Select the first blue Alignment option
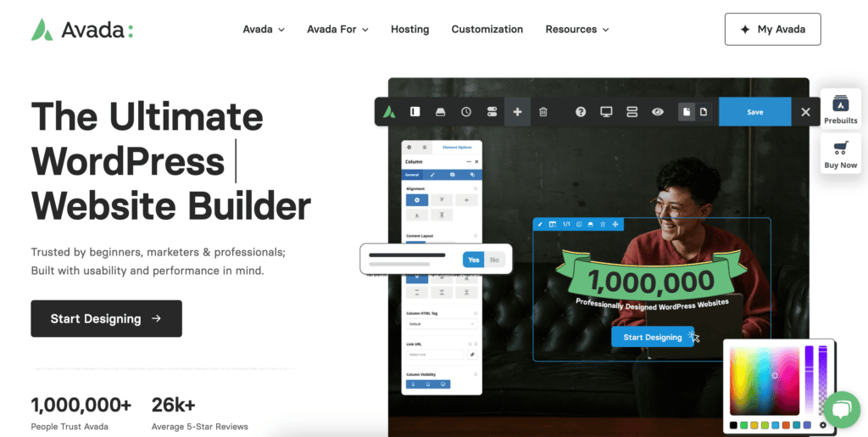The image size is (868, 437). pos(417,200)
